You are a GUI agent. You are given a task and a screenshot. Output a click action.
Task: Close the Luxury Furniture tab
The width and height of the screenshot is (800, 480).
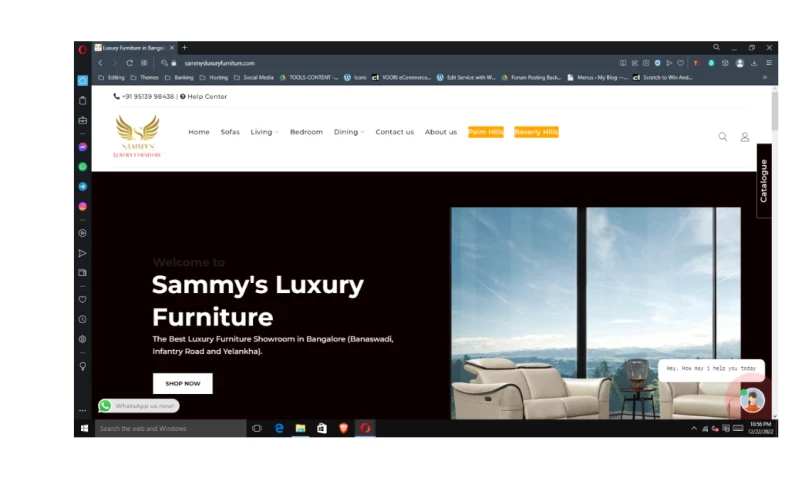point(172,47)
